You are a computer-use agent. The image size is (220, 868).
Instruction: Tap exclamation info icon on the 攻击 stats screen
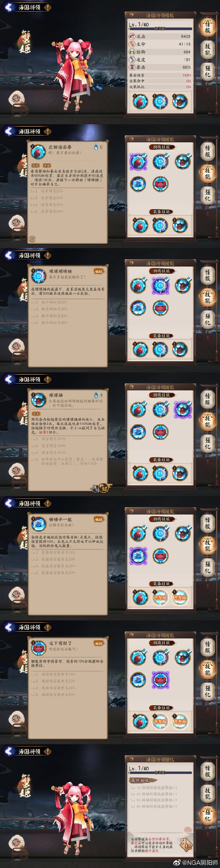coord(47,7)
